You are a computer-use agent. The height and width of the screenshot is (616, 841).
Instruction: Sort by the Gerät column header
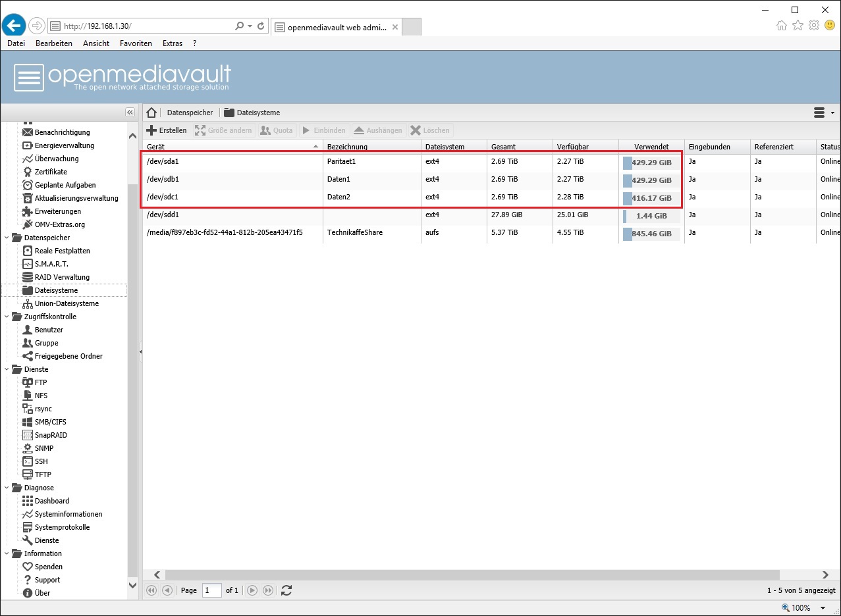click(x=232, y=146)
